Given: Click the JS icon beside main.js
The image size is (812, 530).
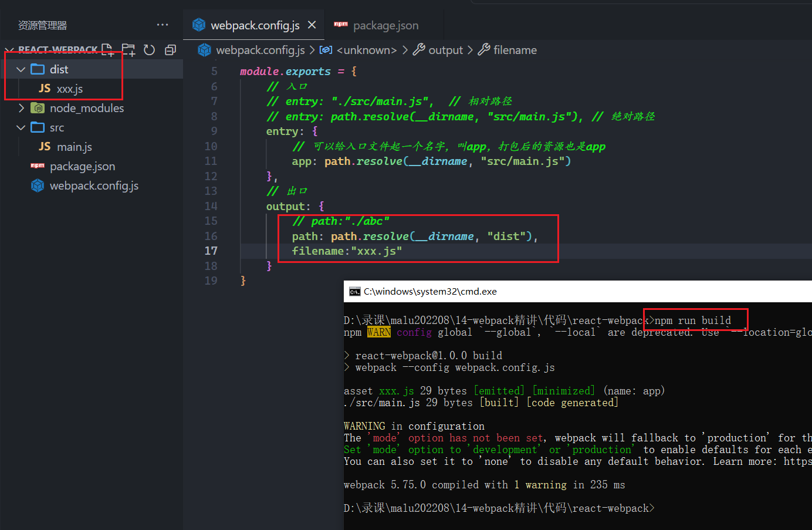Looking at the screenshot, I should point(45,146).
